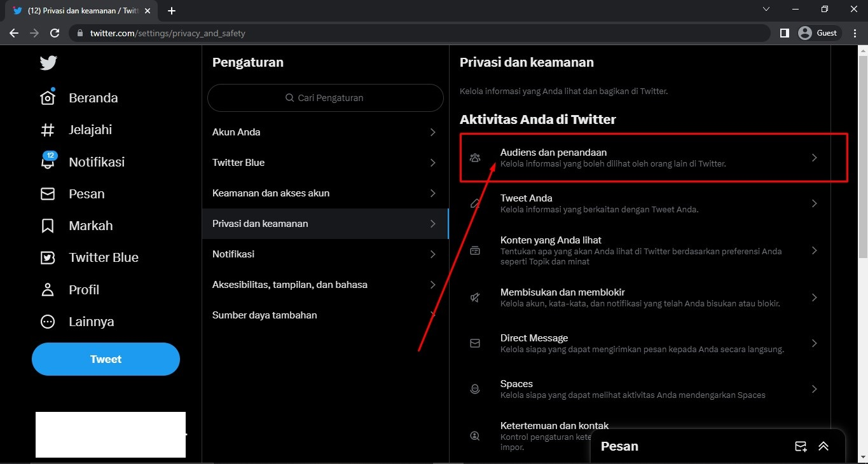Viewport: 868px width, 464px height.
Task: Open browser side panel icon
Action: click(784, 33)
